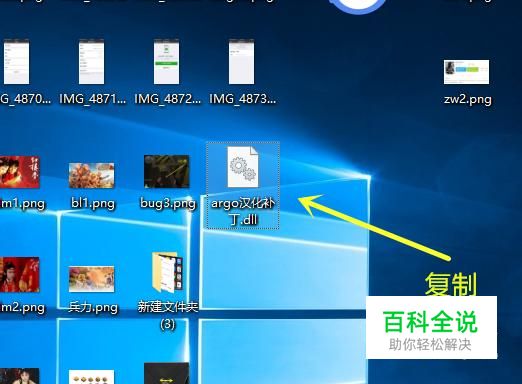Select the IMG_4873 image thumbnail

click(242, 62)
